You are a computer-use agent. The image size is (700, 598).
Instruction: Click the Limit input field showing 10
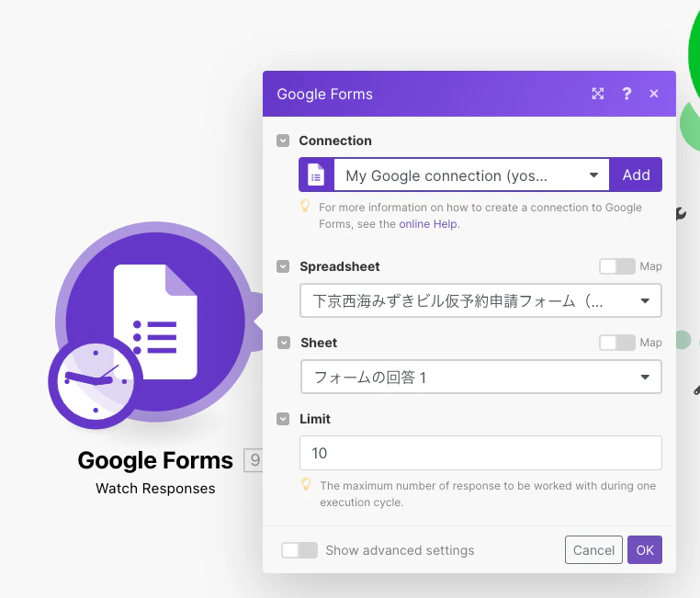coord(480,453)
